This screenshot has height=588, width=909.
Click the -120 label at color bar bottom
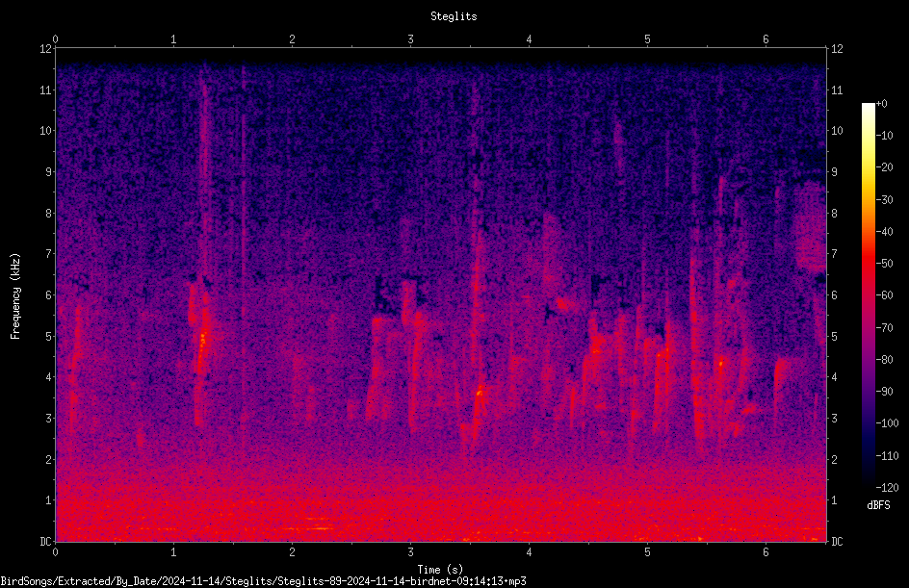click(x=887, y=488)
